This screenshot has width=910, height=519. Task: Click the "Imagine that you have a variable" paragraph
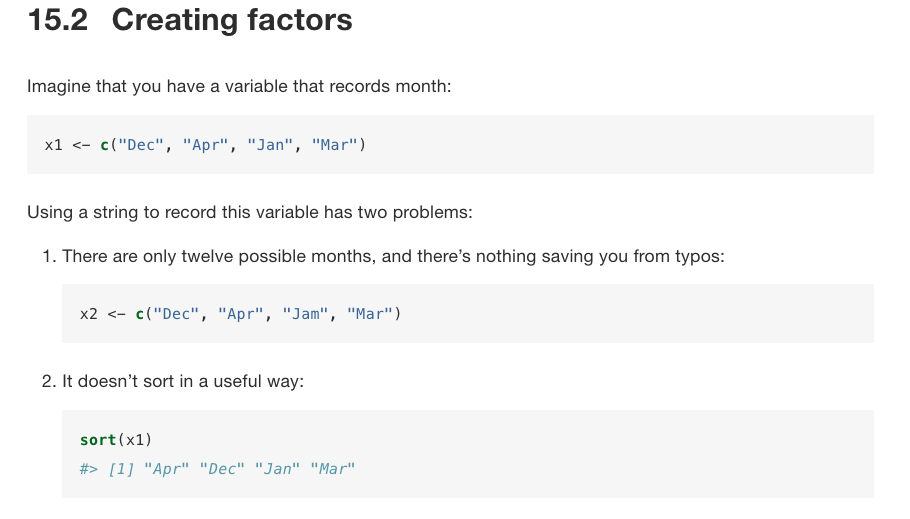click(x=239, y=86)
